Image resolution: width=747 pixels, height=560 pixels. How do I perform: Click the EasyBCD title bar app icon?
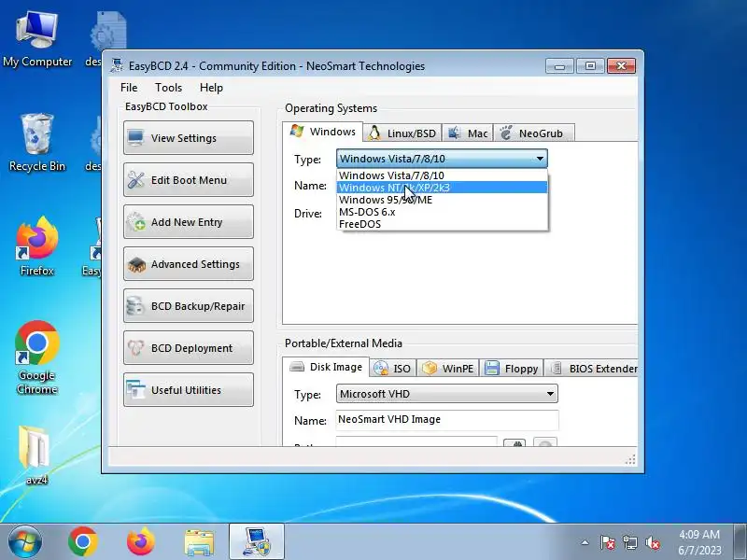coord(116,65)
